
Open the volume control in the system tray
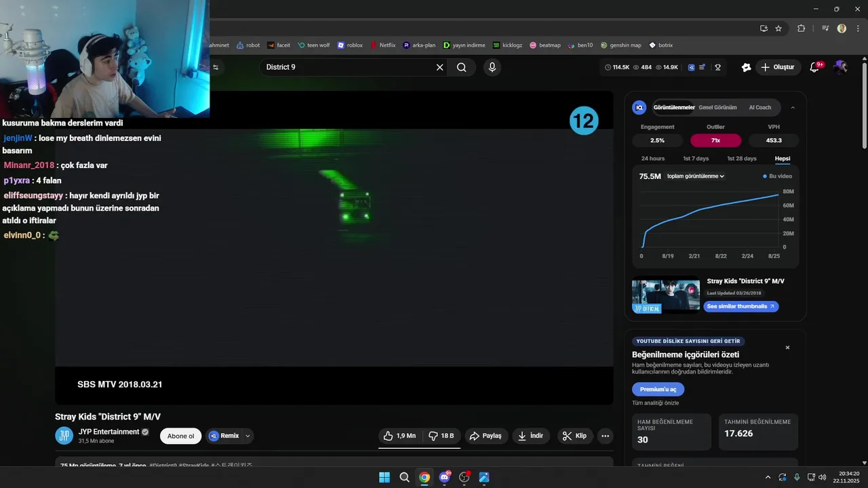pyautogui.click(x=822, y=477)
